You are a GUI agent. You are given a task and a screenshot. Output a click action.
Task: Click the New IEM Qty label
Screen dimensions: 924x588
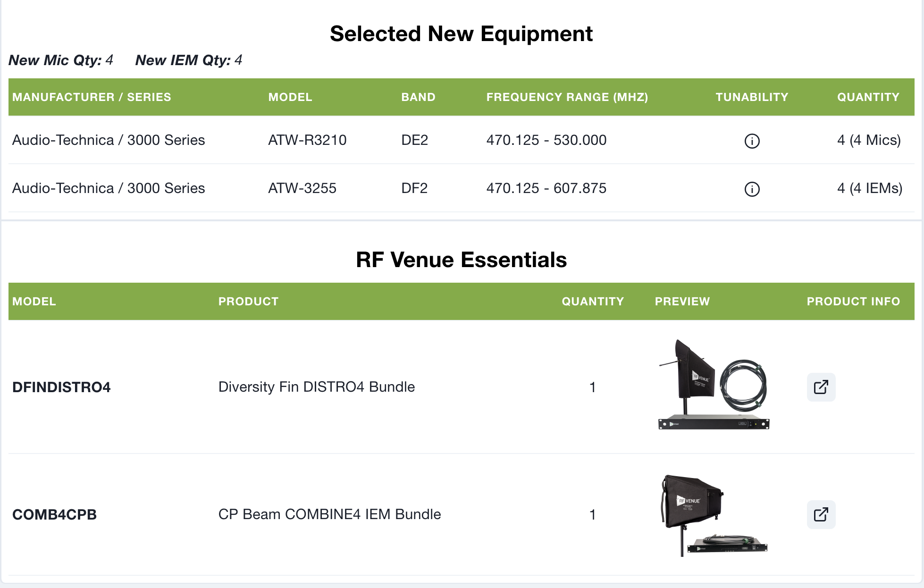[183, 60]
